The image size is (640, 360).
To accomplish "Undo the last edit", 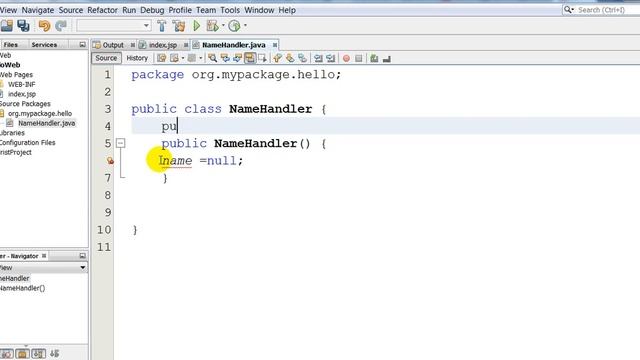I will (44, 26).
